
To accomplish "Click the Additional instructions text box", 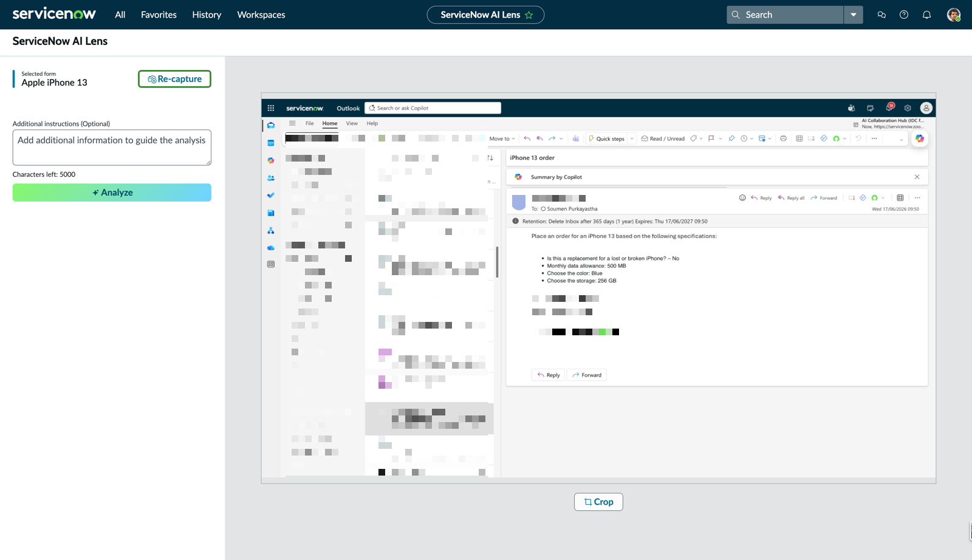I will click(x=112, y=147).
